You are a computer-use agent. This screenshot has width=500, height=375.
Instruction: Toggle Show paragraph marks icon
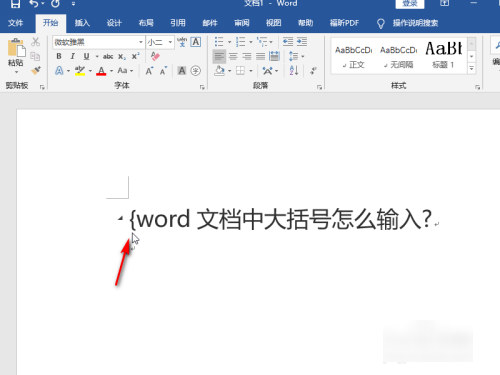click(313, 71)
